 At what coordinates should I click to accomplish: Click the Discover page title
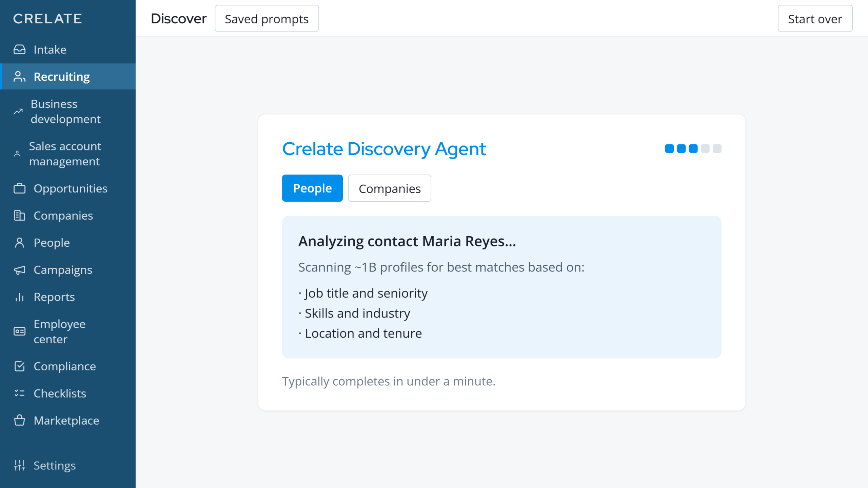click(179, 19)
